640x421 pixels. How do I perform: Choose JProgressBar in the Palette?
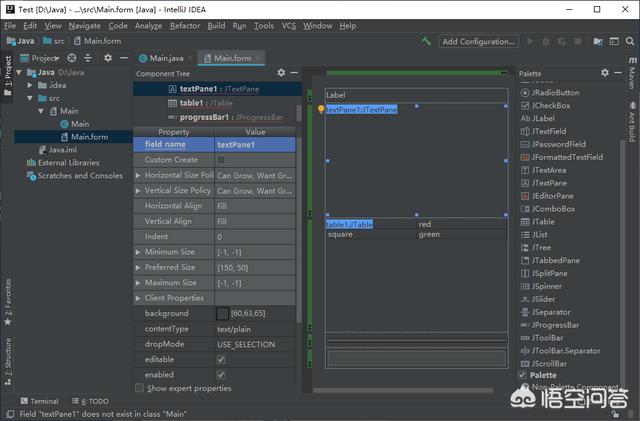(x=550, y=325)
